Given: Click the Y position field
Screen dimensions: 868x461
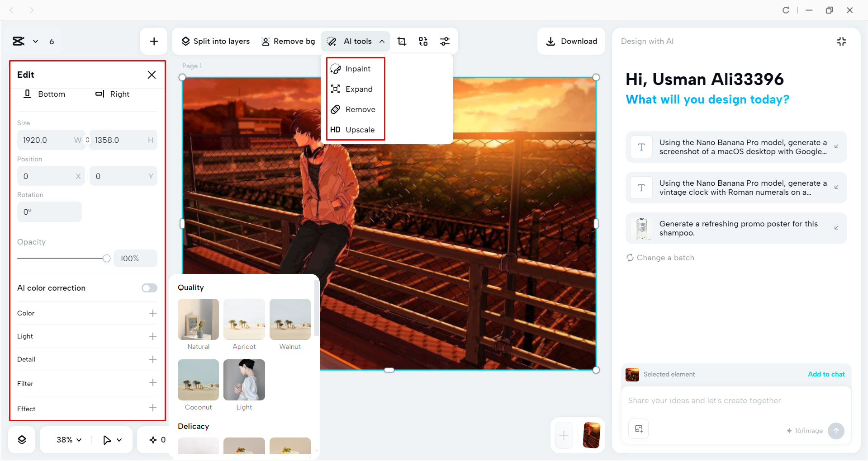Looking at the screenshot, I should 123,176.
